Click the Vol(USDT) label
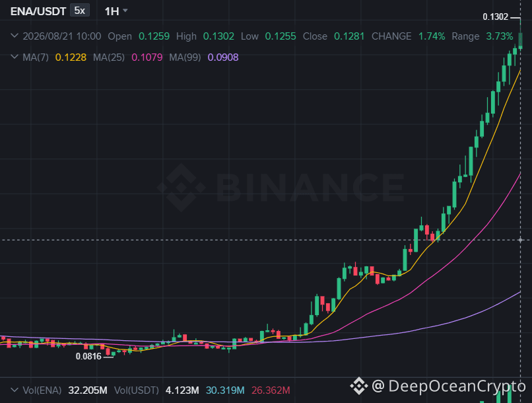Screen dimensions: 532x403 click(x=137, y=390)
